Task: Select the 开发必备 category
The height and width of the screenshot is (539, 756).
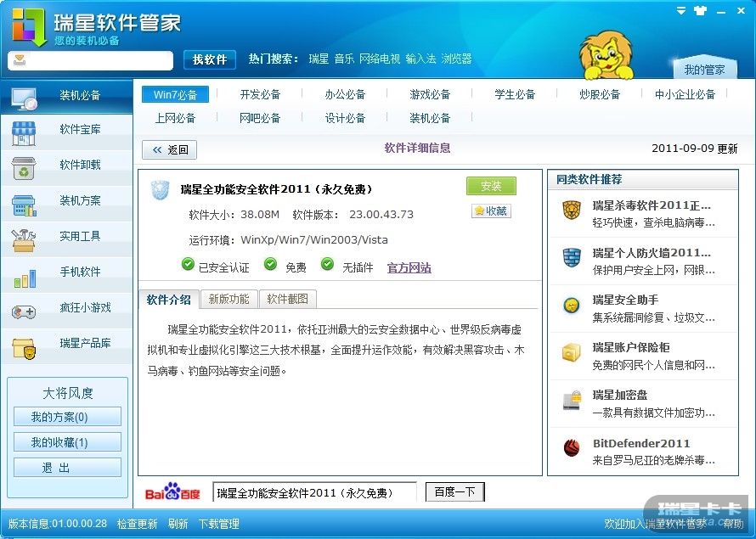Action: pos(260,94)
